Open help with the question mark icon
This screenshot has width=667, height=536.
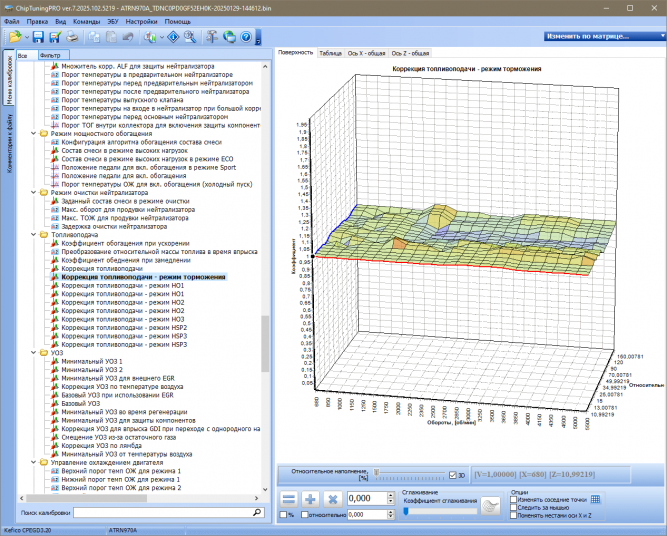click(246, 37)
